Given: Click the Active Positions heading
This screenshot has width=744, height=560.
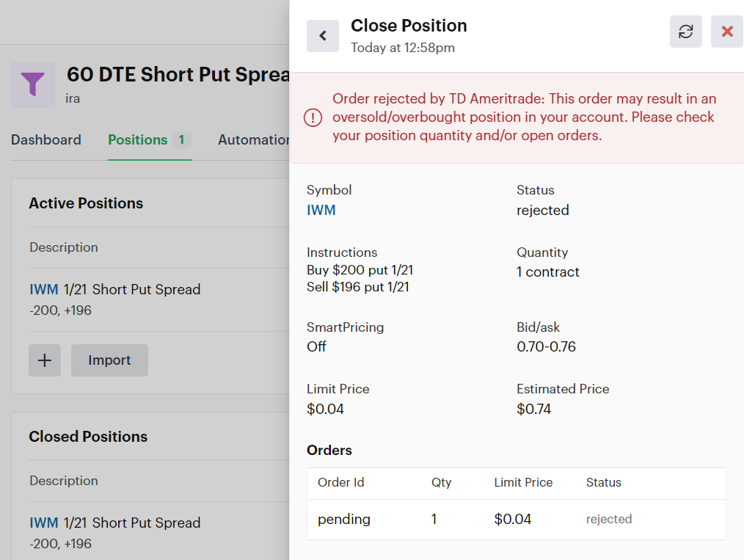Looking at the screenshot, I should (86, 203).
